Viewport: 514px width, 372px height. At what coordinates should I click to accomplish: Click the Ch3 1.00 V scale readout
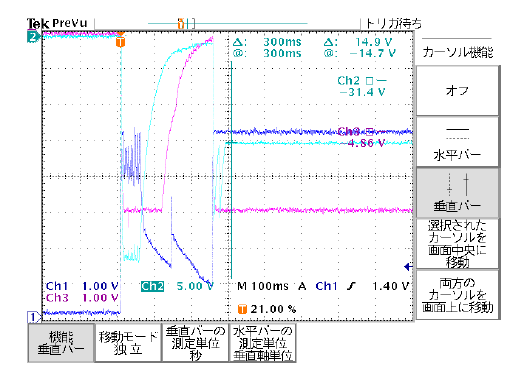pos(82,297)
